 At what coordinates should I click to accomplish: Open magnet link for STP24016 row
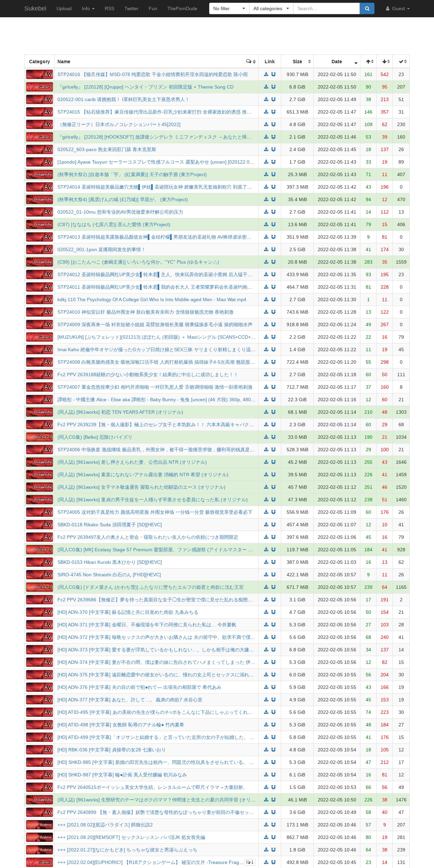pyautogui.click(x=273, y=74)
